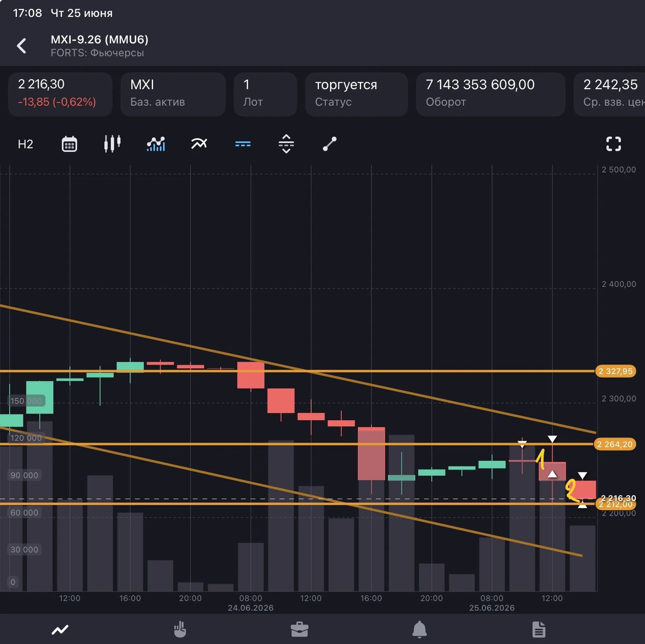Toggle the moving averages line icon
Viewport: 645px width, 644px height.
(199, 143)
